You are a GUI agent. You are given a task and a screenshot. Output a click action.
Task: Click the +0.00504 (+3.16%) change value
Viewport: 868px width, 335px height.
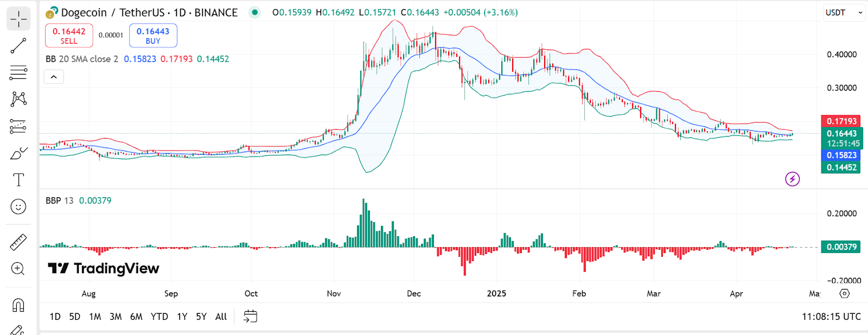point(481,12)
